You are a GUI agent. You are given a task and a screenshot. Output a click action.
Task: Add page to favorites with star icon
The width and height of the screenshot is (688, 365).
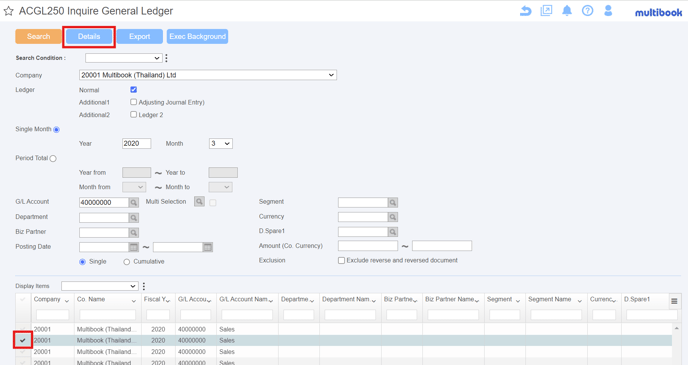click(x=8, y=11)
